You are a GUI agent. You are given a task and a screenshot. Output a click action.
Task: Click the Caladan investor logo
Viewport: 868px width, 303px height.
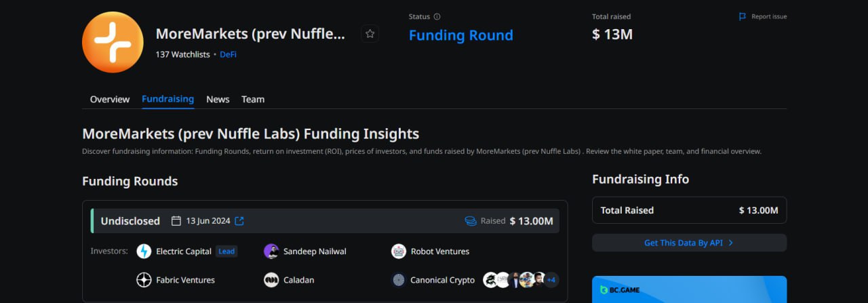click(271, 280)
